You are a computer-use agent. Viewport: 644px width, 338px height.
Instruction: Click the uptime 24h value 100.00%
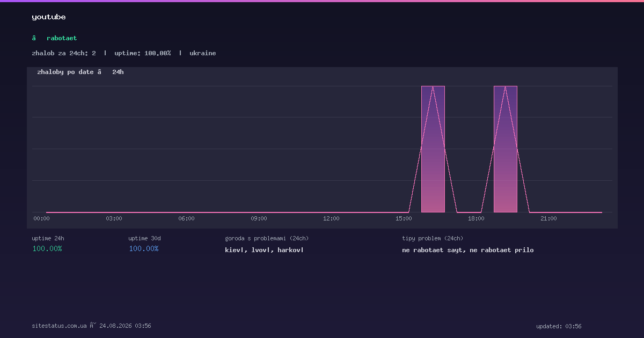pyautogui.click(x=47, y=248)
